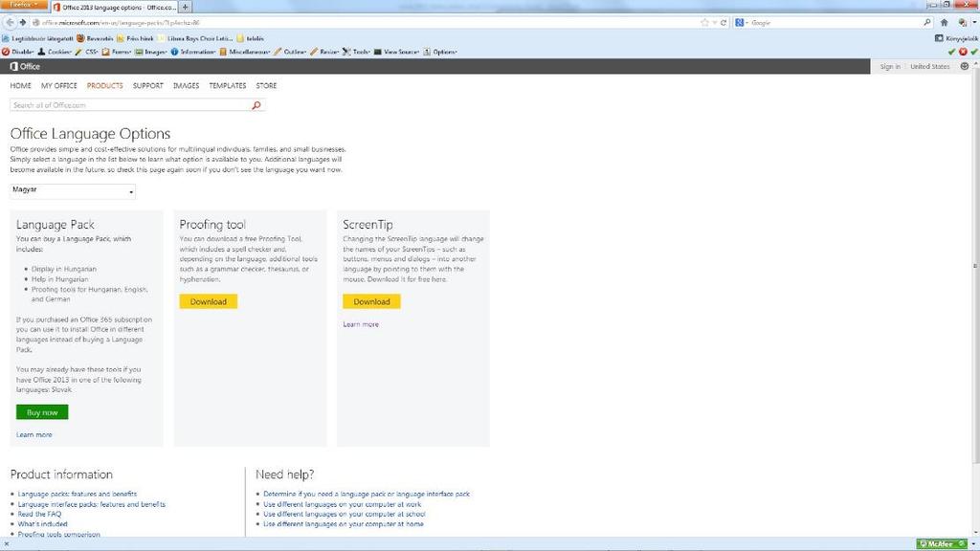Go to the browser home page icon
980x551 pixels.
[945, 23]
